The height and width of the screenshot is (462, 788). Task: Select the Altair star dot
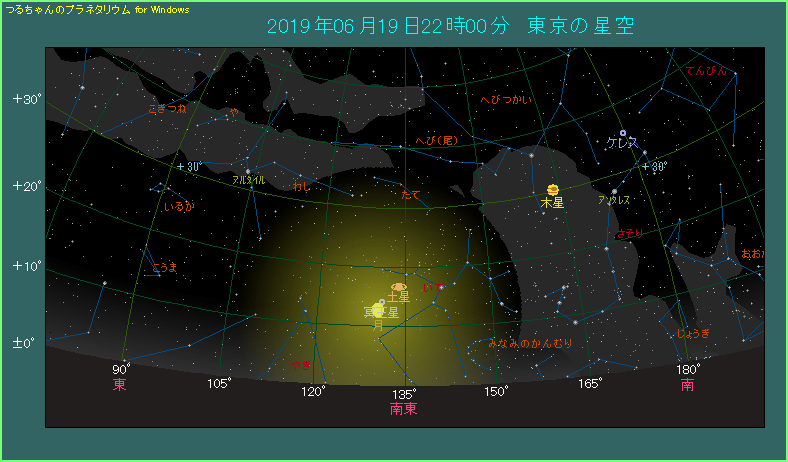[248, 171]
